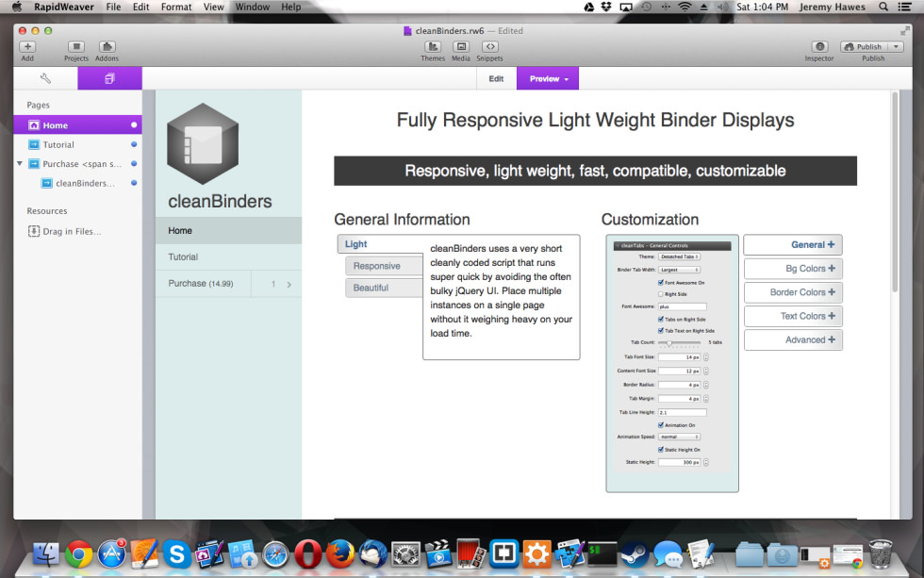Open Tutorial link in preview navigation
The height and width of the screenshot is (578, 924).
coord(228,256)
